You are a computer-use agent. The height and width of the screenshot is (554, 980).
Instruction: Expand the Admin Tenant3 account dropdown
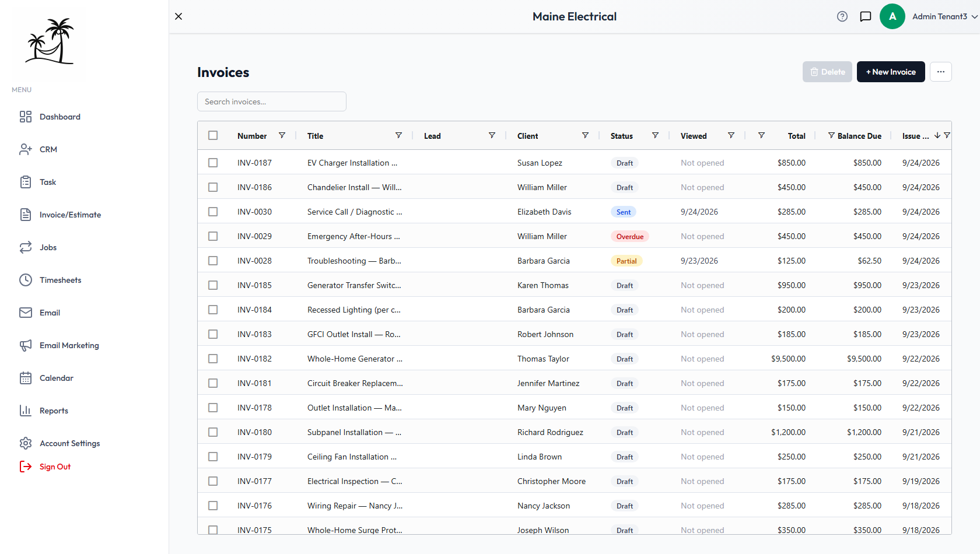(945, 16)
